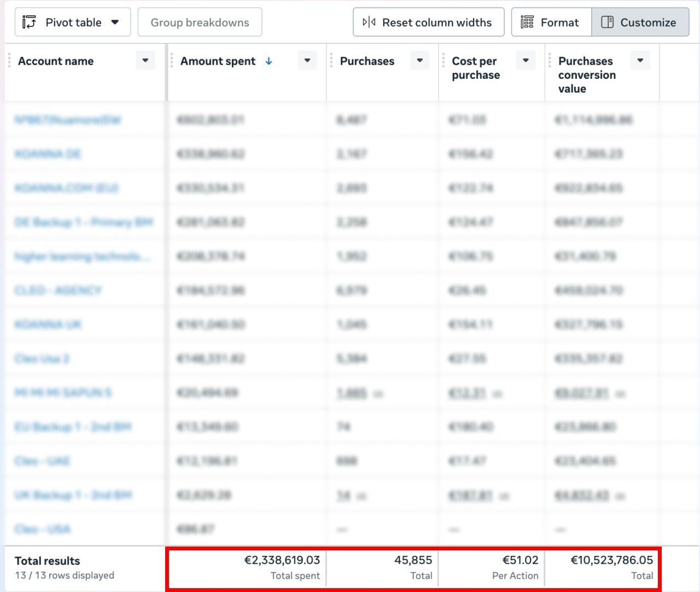Expand Purchases conversion value column options arrow
The height and width of the screenshot is (592, 700).
640,61
